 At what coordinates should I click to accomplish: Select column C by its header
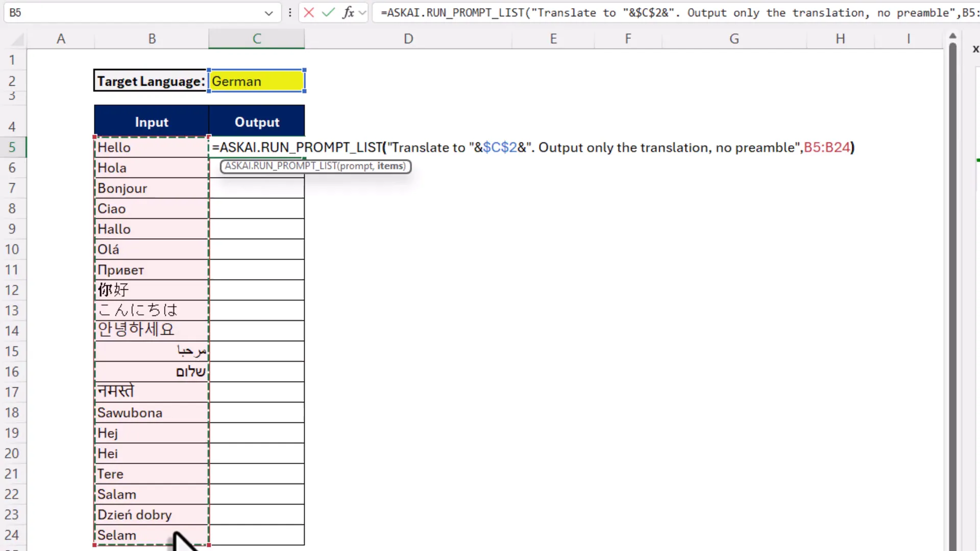tap(256, 38)
